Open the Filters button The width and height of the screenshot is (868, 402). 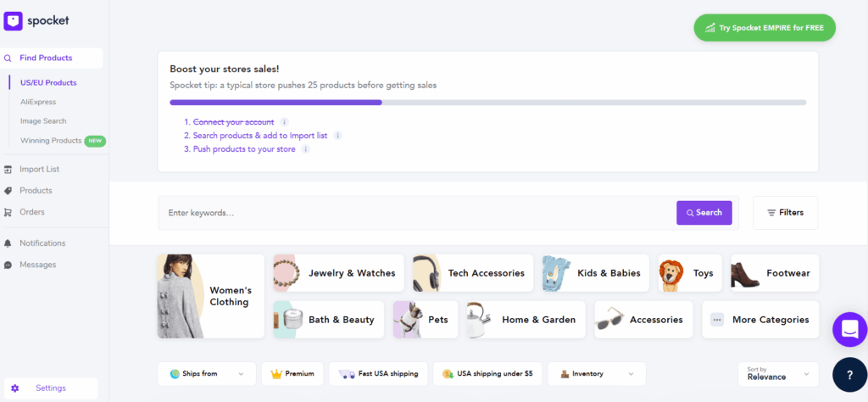coord(786,213)
